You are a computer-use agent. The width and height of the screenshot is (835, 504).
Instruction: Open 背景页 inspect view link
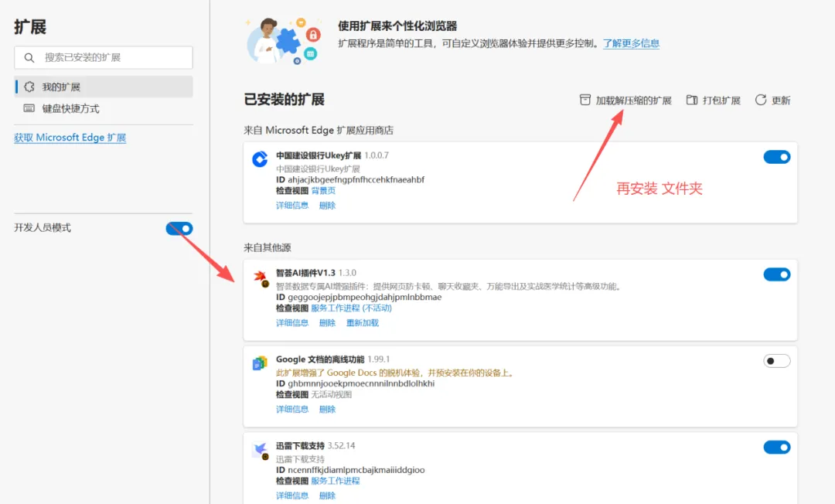[323, 190]
